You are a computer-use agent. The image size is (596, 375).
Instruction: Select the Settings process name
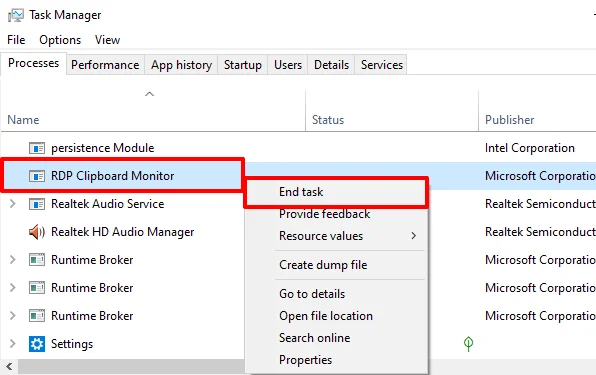click(x=72, y=344)
